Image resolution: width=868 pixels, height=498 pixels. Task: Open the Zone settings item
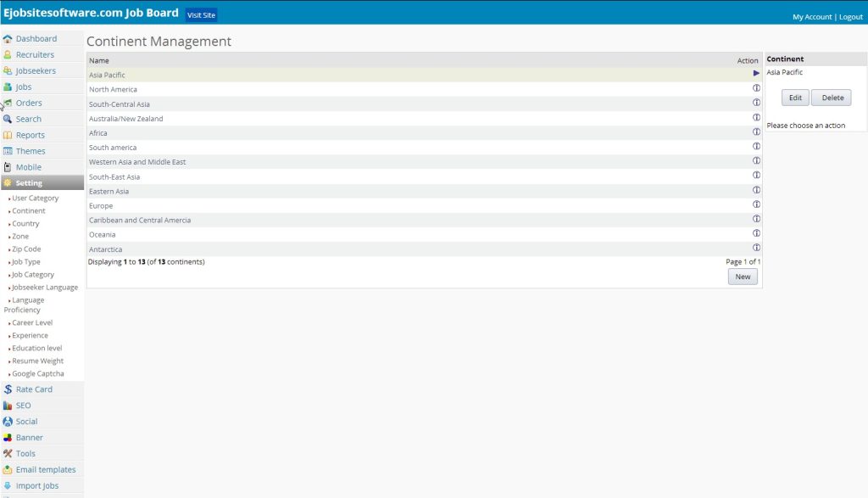[x=20, y=237]
